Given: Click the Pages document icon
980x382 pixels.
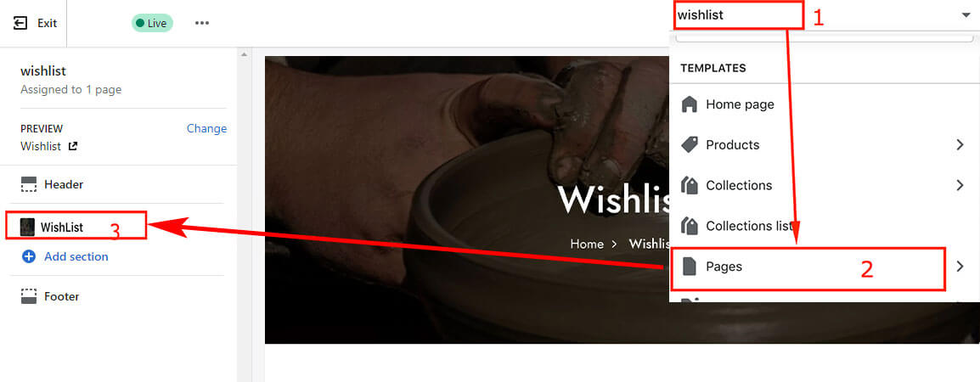Looking at the screenshot, I should (689, 267).
